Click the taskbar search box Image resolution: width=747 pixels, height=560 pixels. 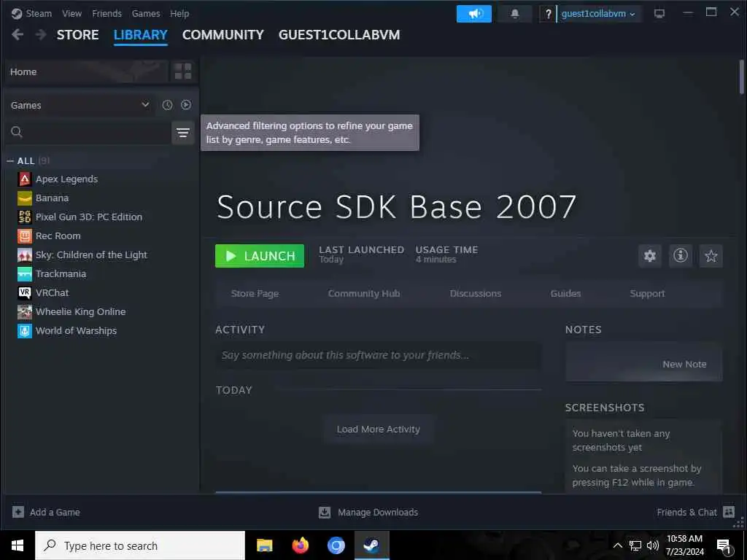pyautogui.click(x=140, y=545)
